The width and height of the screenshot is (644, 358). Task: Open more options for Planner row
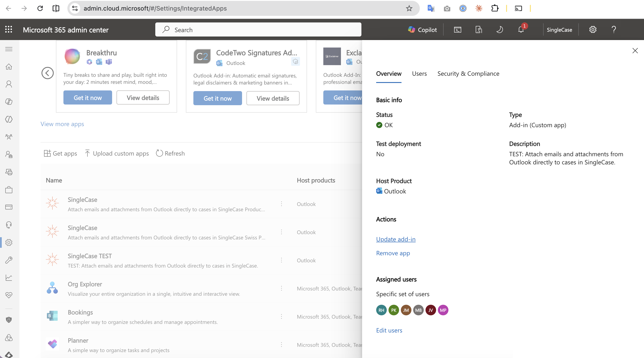[x=281, y=345]
